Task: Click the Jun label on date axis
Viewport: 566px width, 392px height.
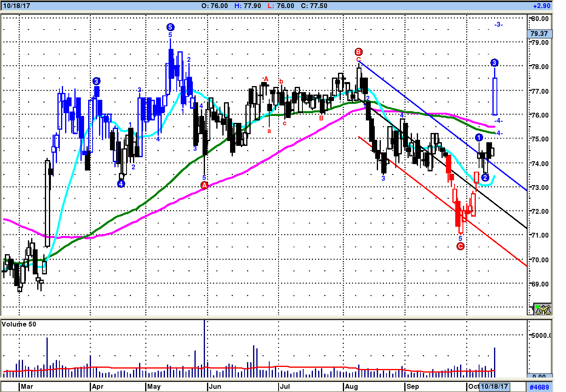Action: point(215,386)
